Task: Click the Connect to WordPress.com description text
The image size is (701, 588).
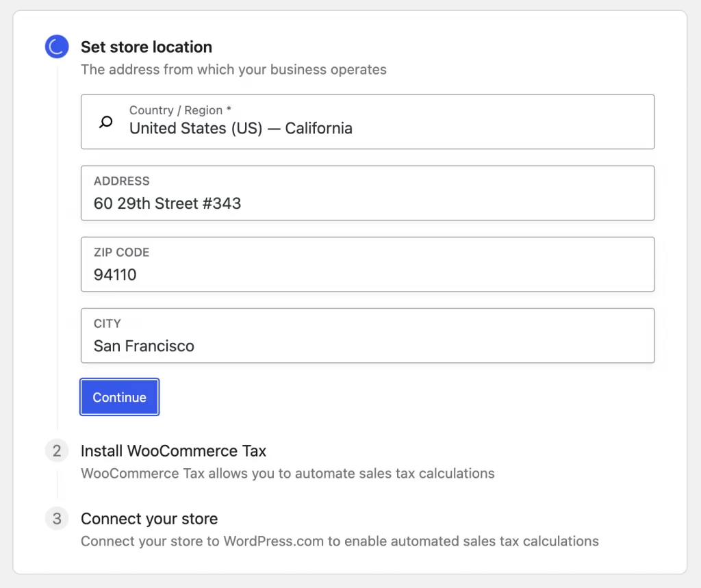Action: click(340, 541)
